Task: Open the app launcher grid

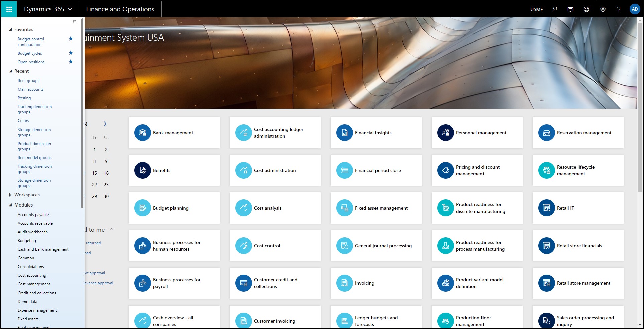Action: pyautogui.click(x=9, y=9)
